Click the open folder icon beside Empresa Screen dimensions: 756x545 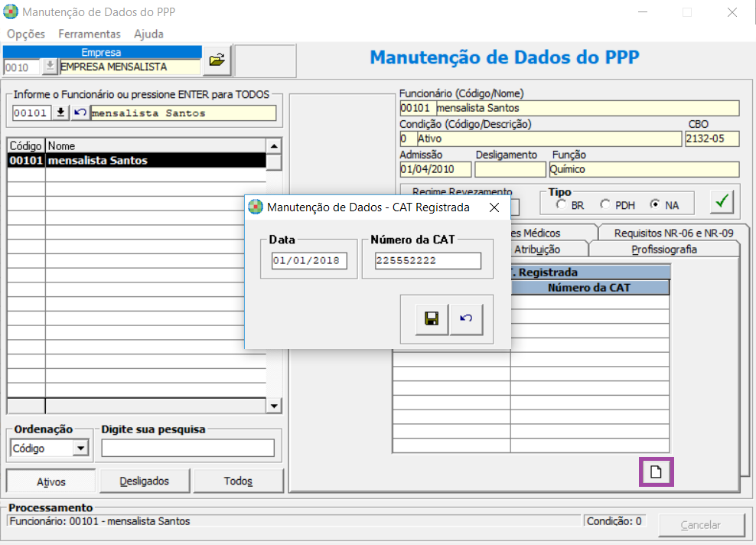[x=217, y=60]
